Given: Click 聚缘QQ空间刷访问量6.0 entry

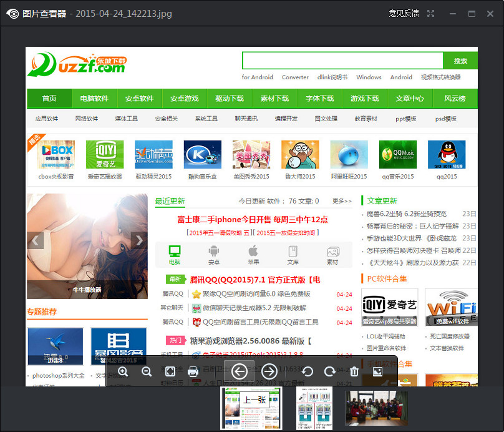Looking at the screenshot, I should coord(256,293).
